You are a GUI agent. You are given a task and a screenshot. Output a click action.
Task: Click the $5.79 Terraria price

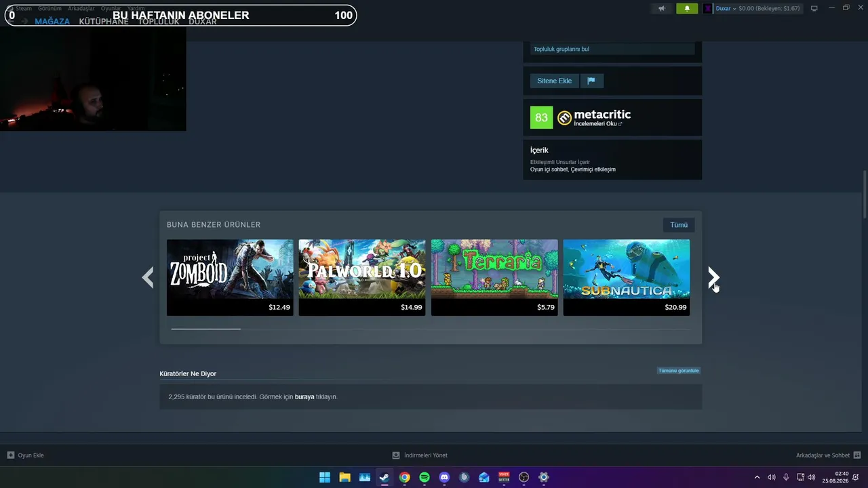coord(546,307)
